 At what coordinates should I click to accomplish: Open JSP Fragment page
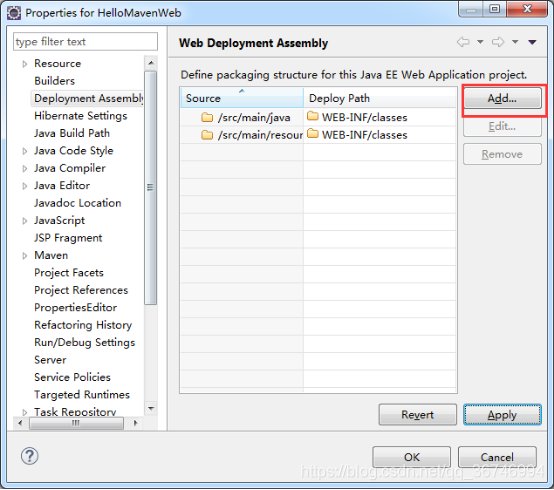68,238
